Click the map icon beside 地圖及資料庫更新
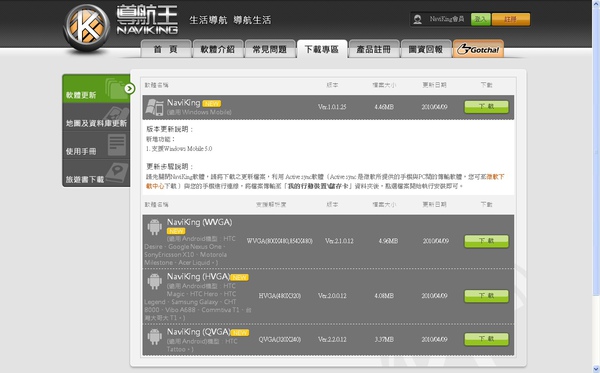The height and width of the screenshot is (373, 600). point(116,114)
